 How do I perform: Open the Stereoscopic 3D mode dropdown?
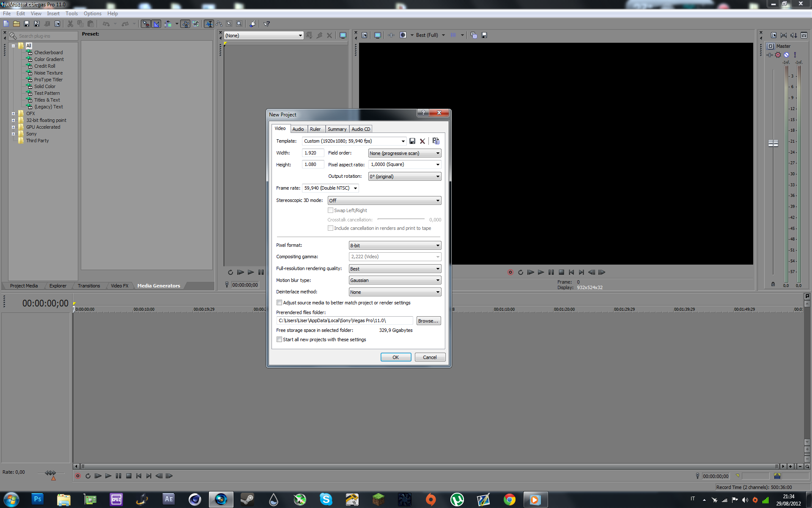point(384,201)
